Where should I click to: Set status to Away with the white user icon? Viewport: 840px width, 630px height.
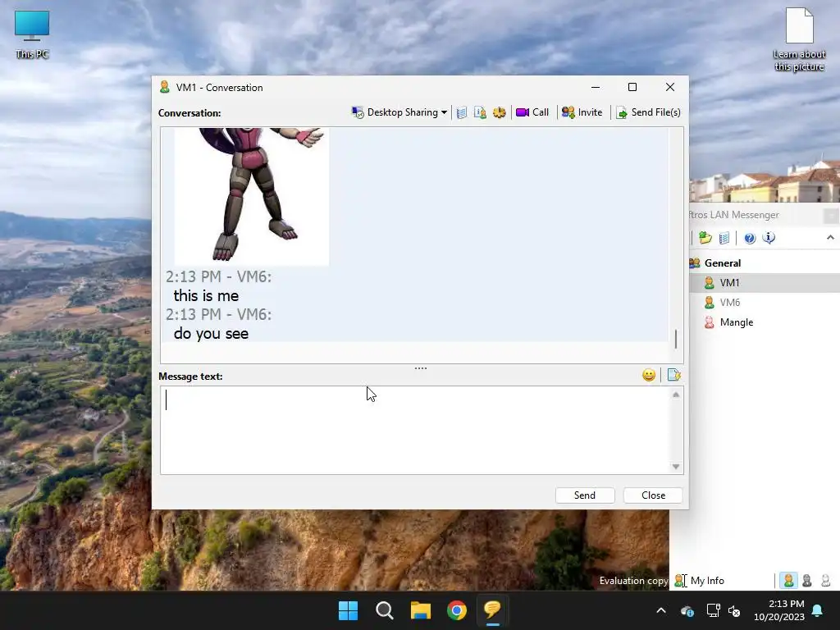[825, 581]
